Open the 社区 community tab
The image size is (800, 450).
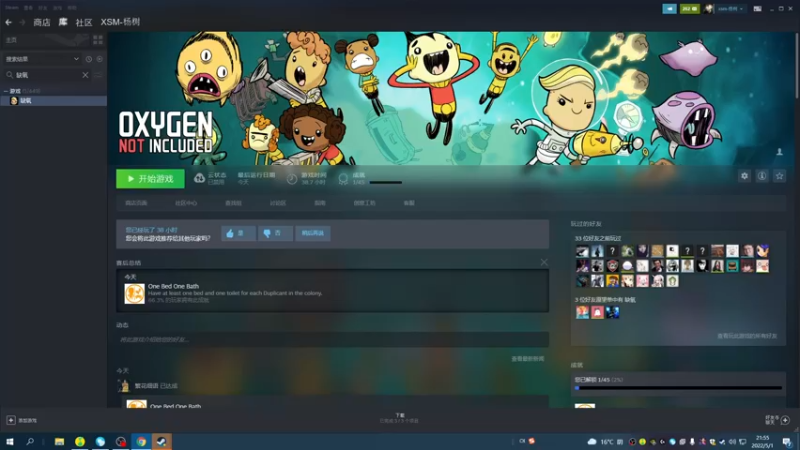[84, 22]
